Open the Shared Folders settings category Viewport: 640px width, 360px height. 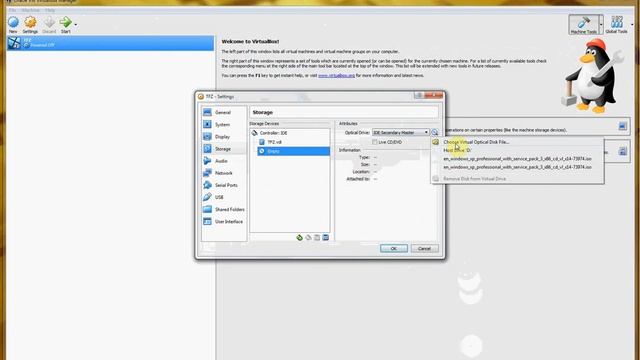point(224,209)
